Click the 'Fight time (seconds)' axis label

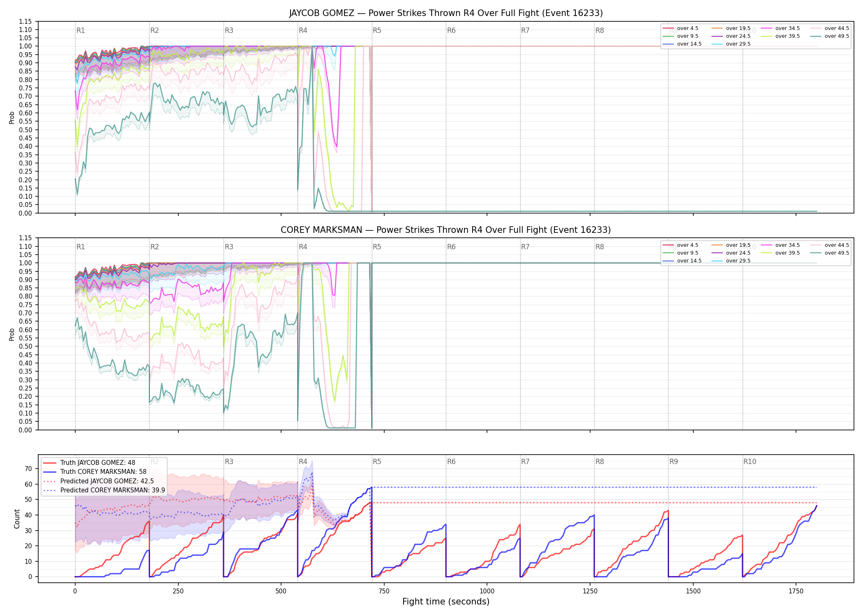[x=446, y=602]
